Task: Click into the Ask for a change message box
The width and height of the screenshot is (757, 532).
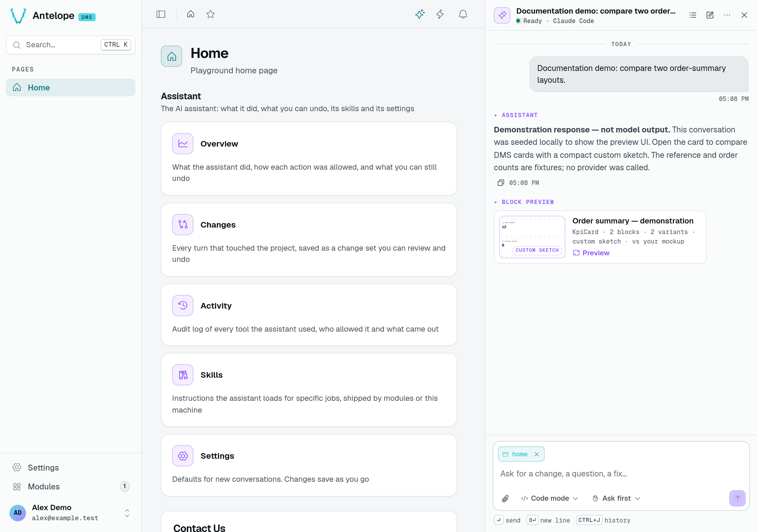Action: (x=621, y=474)
